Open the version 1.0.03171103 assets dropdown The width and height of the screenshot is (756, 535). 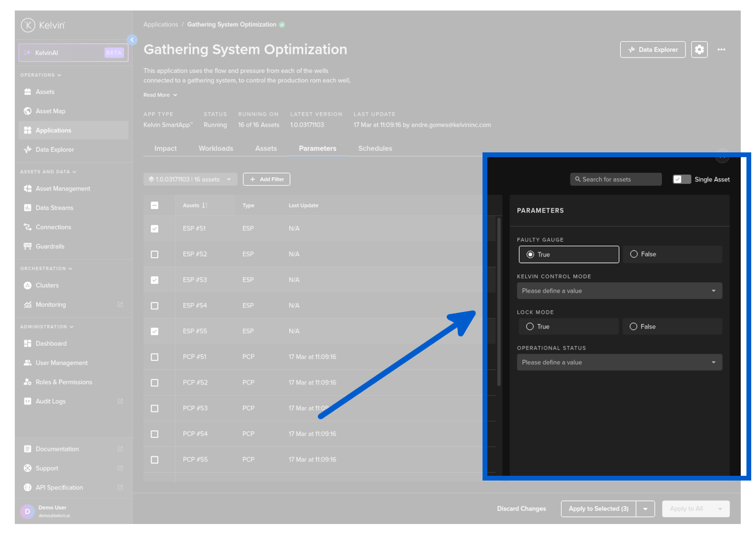point(190,180)
